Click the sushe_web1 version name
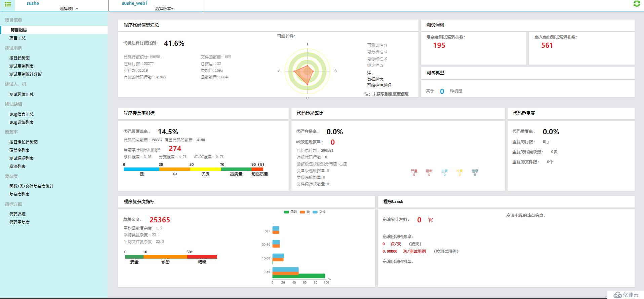Image resolution: width=644 pixels, height=299 pixels. (x=134, y=3)
